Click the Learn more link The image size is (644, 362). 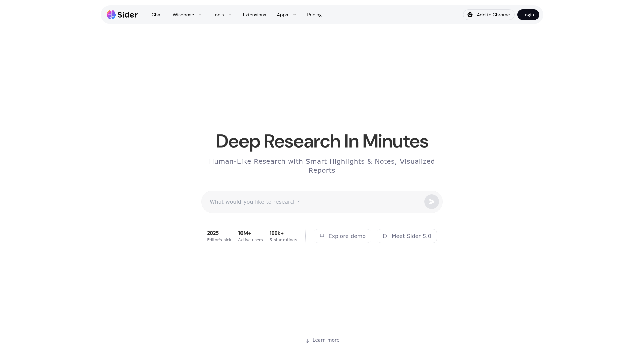(x=326, y=340)
